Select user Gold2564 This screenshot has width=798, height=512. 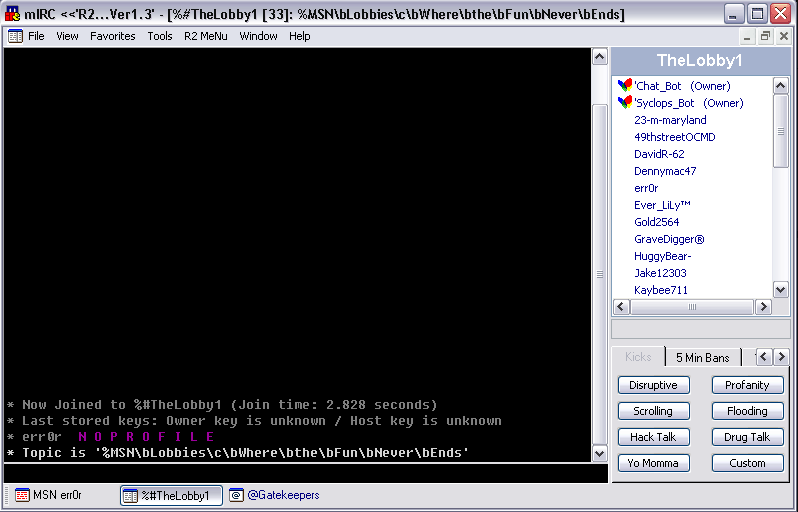(657, 222)
